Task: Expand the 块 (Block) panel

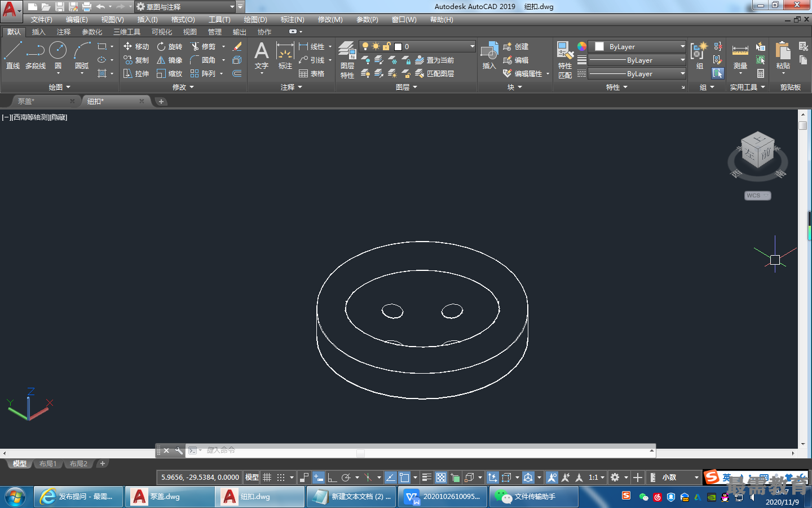Action: 514,87
